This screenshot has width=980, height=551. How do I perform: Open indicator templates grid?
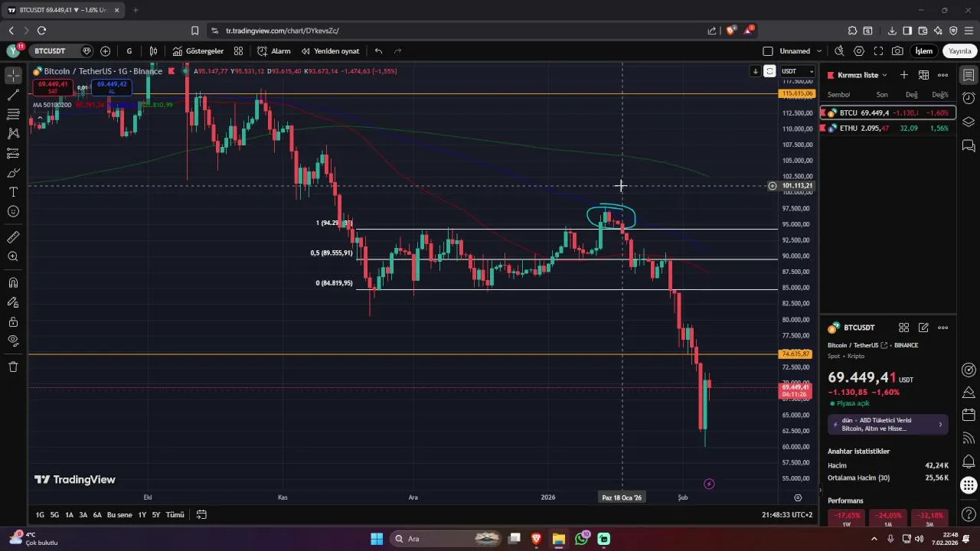[239, 51]
